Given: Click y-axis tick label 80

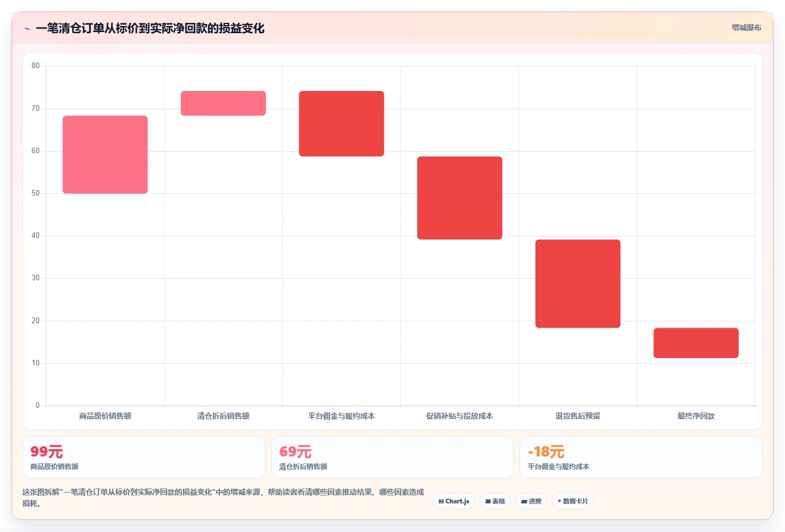Looking at the screenshot, I should pos(35,66).
